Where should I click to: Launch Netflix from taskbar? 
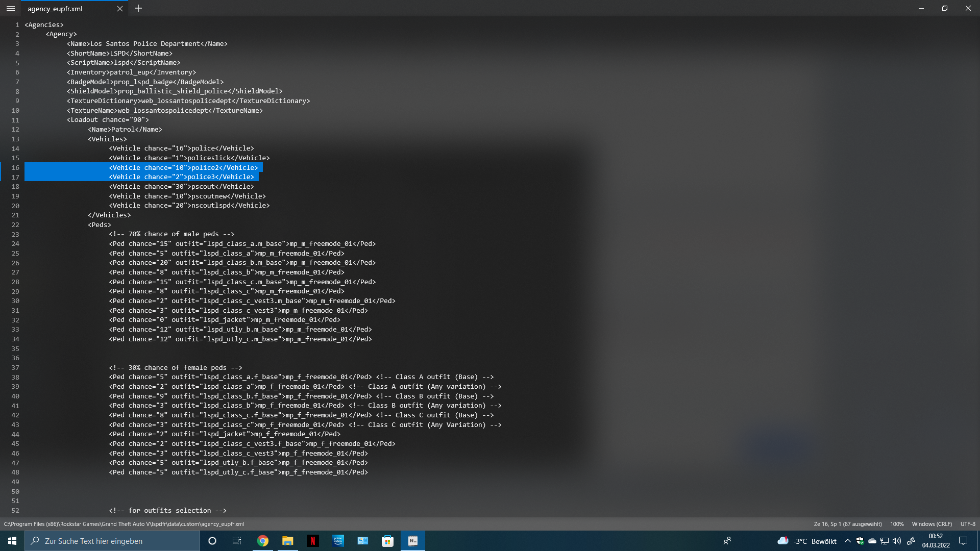[313, 541]
